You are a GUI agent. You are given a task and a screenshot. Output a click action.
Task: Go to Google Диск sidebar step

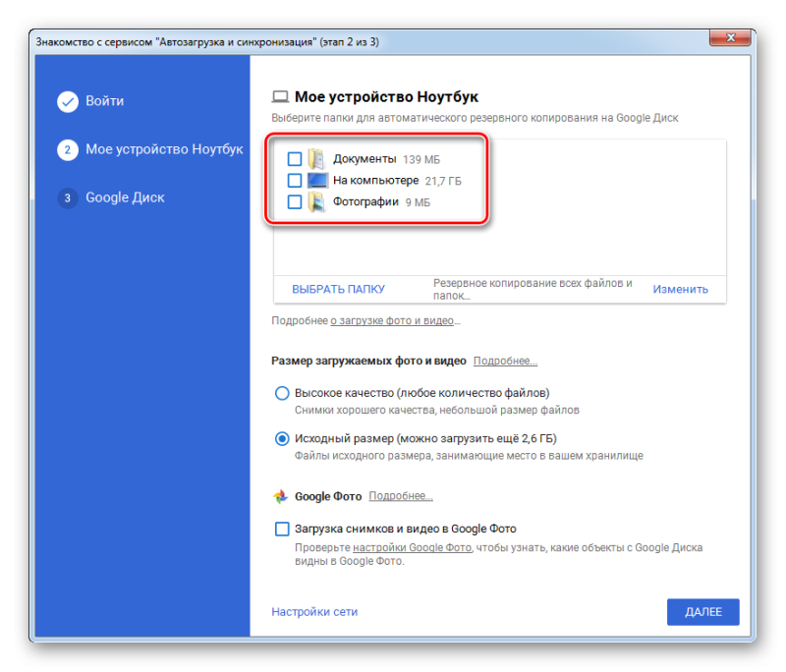125,197
